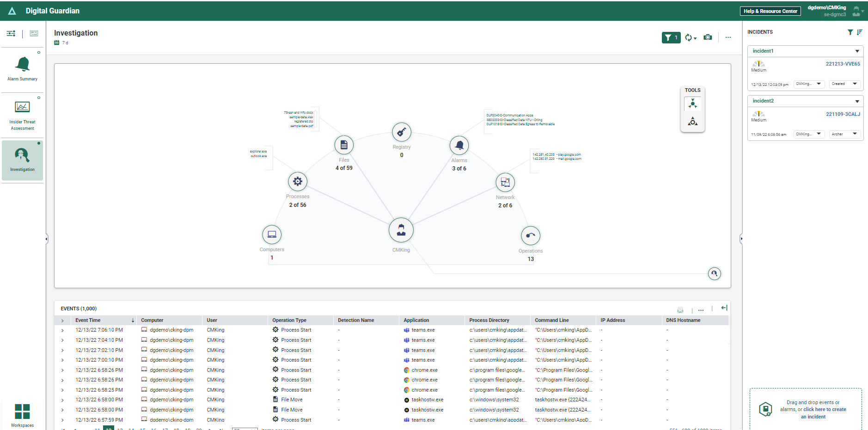Toggle the active filter button
The height and width of the screenshot is (430, 868).
(671, 37)
